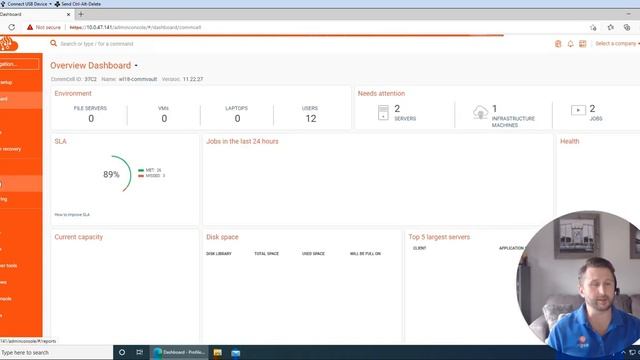
Task: Click the SLA panel heading
Action: click(60, 141)
